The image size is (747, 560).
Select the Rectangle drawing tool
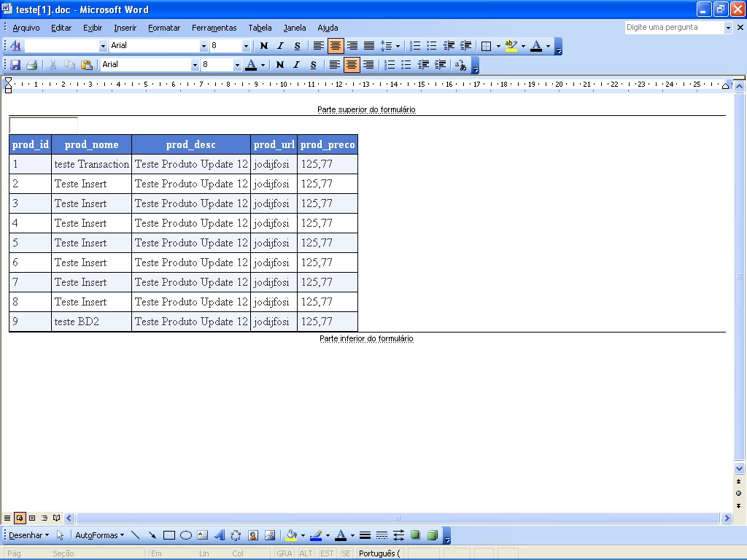tap(169, 535)
